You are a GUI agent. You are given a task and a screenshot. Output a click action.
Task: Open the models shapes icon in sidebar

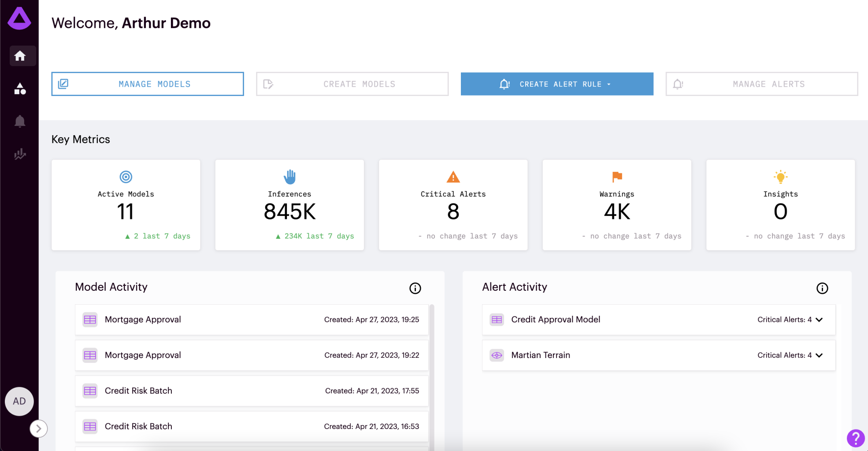[20, 89]
